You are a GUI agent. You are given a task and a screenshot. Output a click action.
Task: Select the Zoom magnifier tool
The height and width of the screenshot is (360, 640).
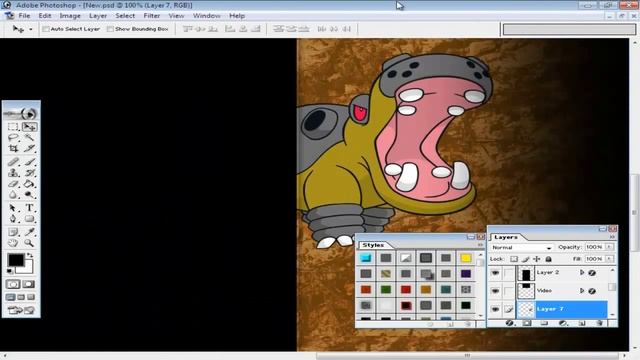tap(29, 243)
